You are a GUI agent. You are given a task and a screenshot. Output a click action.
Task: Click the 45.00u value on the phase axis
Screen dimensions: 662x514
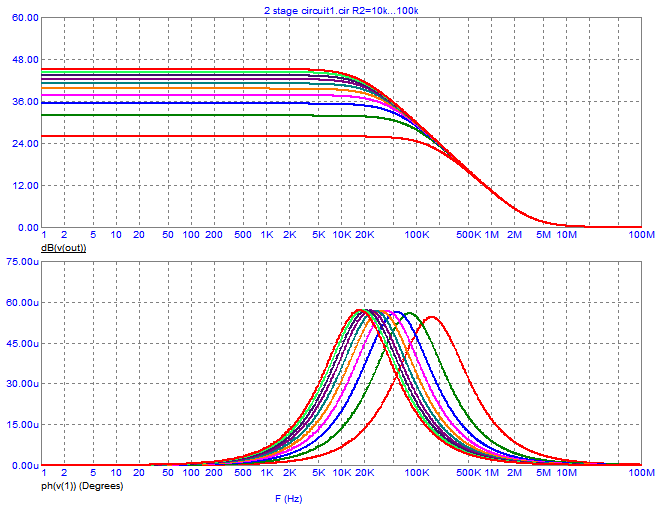pos(22,343)
